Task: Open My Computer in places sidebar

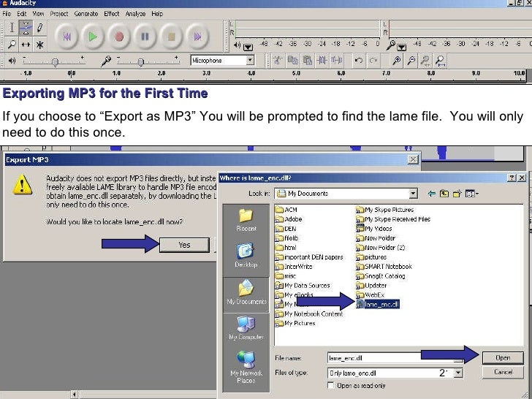Action: click(246, 327)
